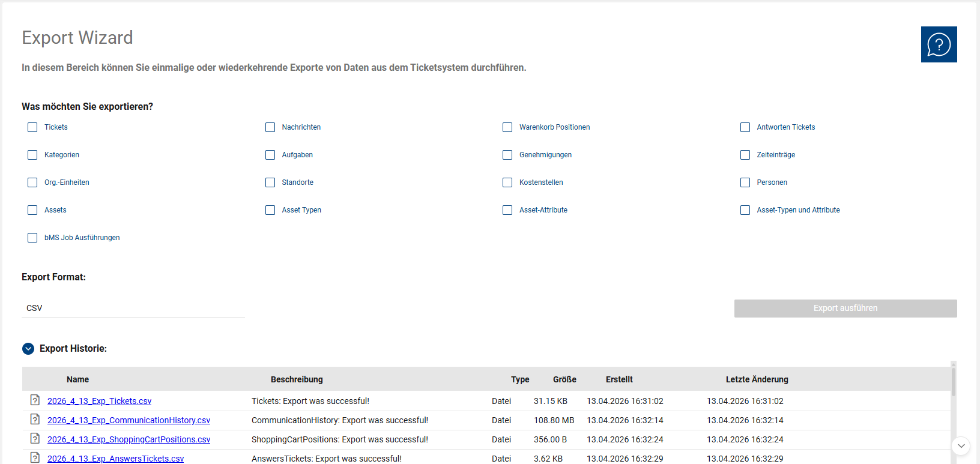This screenshot has width=980, height=464.
Task: Check the Nachrichten checkbox
Action: click(270, 127)
